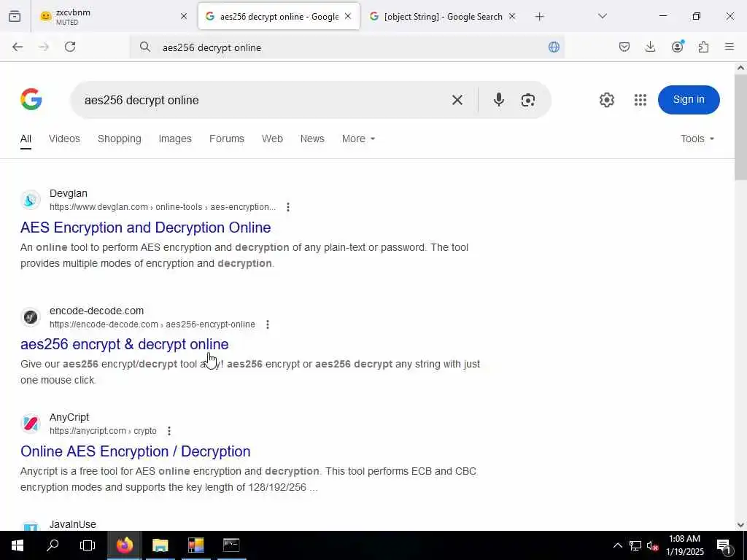
Task: Open the Downloads panel
Action: 650,47
